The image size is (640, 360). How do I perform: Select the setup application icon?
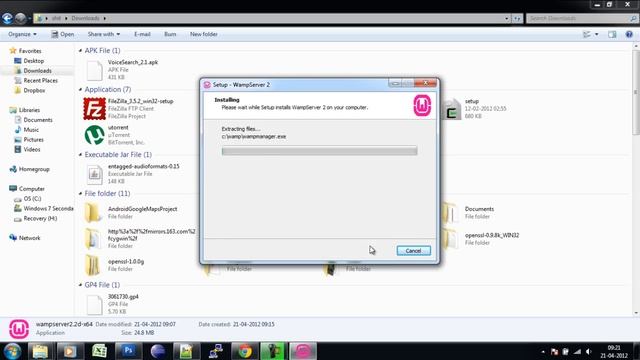click(x=451, y=109)
